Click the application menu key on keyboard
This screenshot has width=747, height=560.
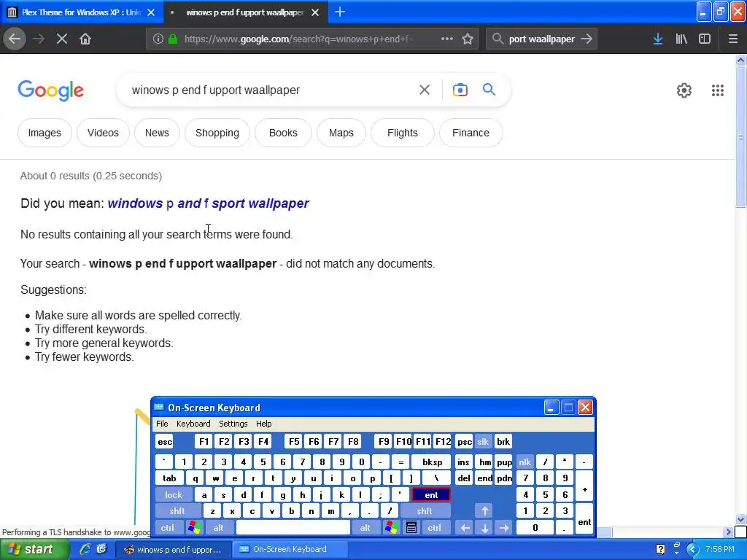(x=411, y=528)
